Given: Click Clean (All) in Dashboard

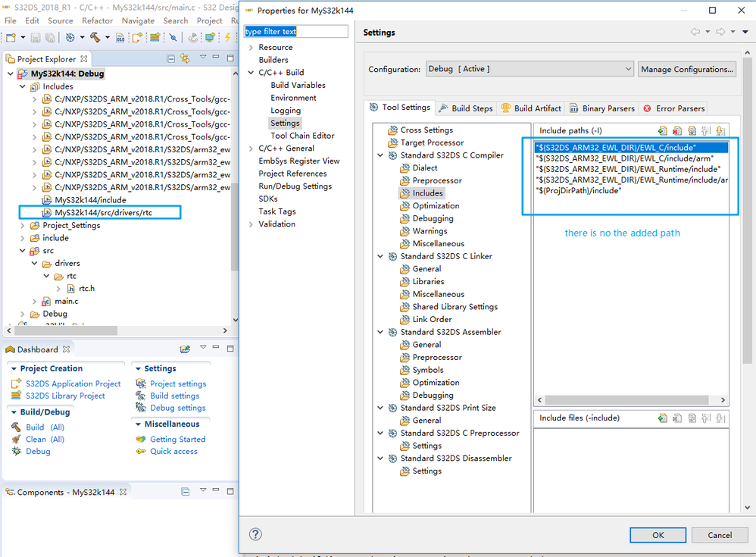Looking at the screenshot, I should coord(45,440).
